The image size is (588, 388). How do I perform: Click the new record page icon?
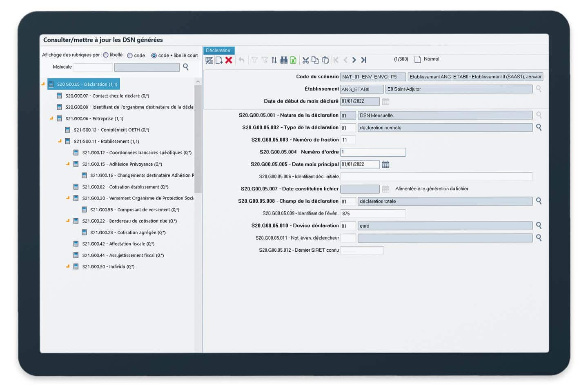coord(219,60)
